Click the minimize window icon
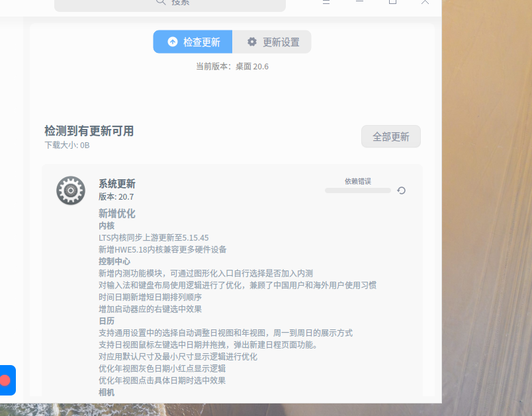 359,3
